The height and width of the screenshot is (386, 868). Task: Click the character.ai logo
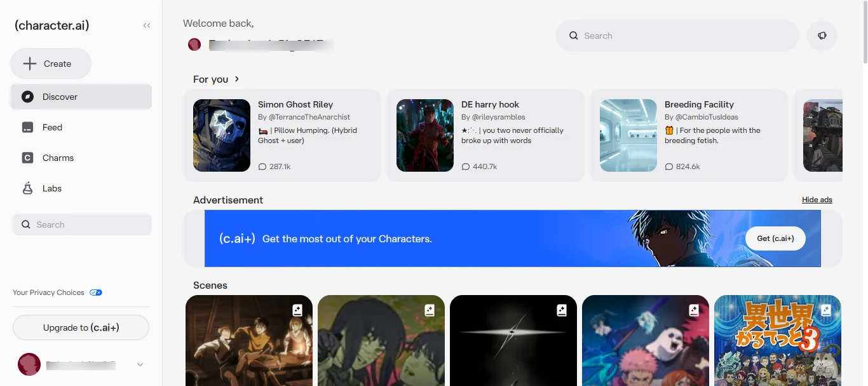point(51,25)
